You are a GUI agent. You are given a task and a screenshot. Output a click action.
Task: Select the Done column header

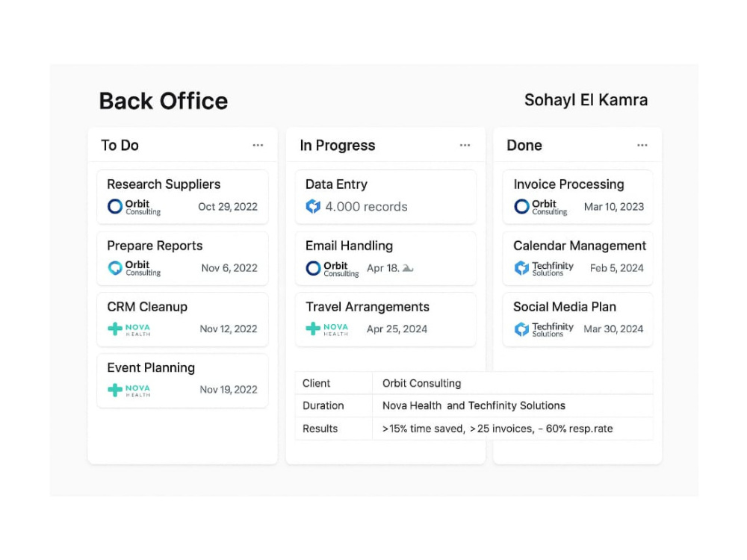click(524, 146)
